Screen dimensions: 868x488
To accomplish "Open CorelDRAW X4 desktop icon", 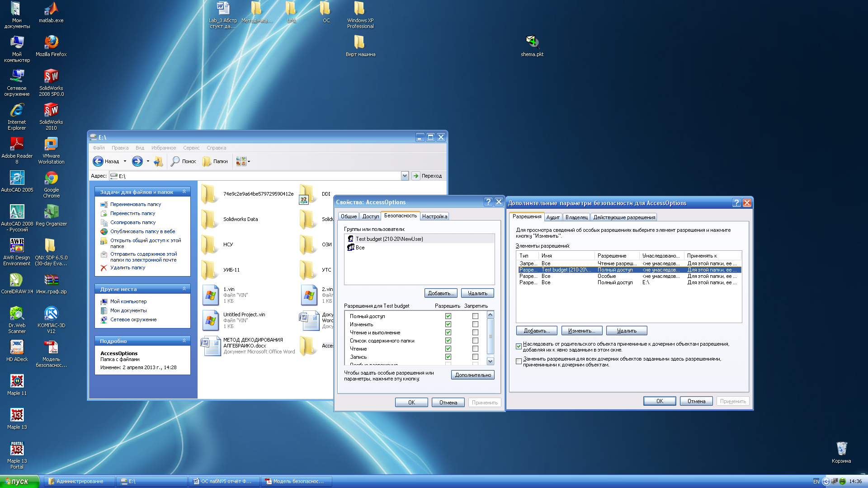I will (17, 283).
